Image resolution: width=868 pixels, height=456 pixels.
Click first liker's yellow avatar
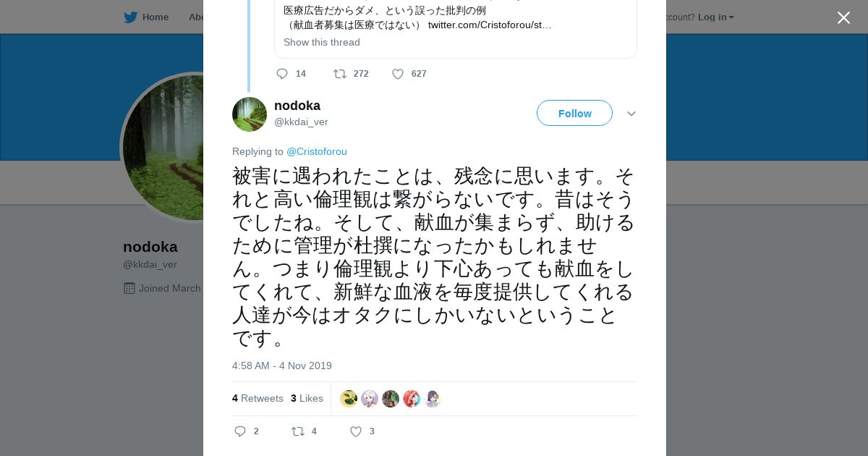(349, 399)
